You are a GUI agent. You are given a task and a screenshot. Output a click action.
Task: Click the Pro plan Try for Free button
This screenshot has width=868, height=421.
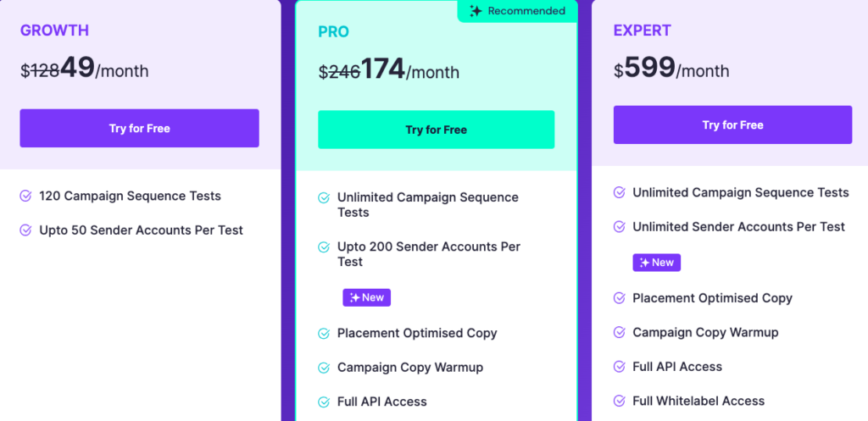pos(436,130)
